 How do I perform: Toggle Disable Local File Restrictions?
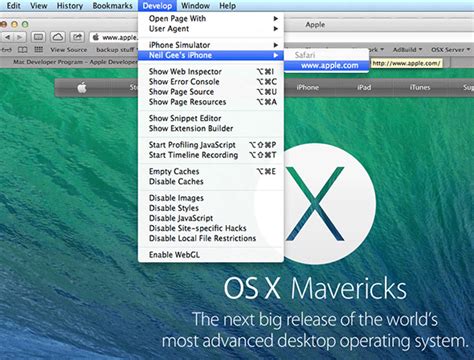point(211,238)
